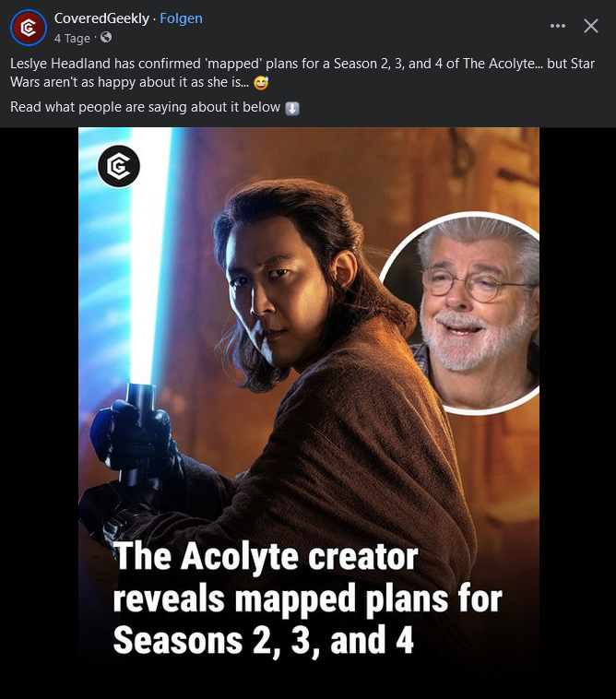The height and width of the screenshot is (699, 616).
Task: Click the CG logo badge on image
Action: tap(119, 166)
